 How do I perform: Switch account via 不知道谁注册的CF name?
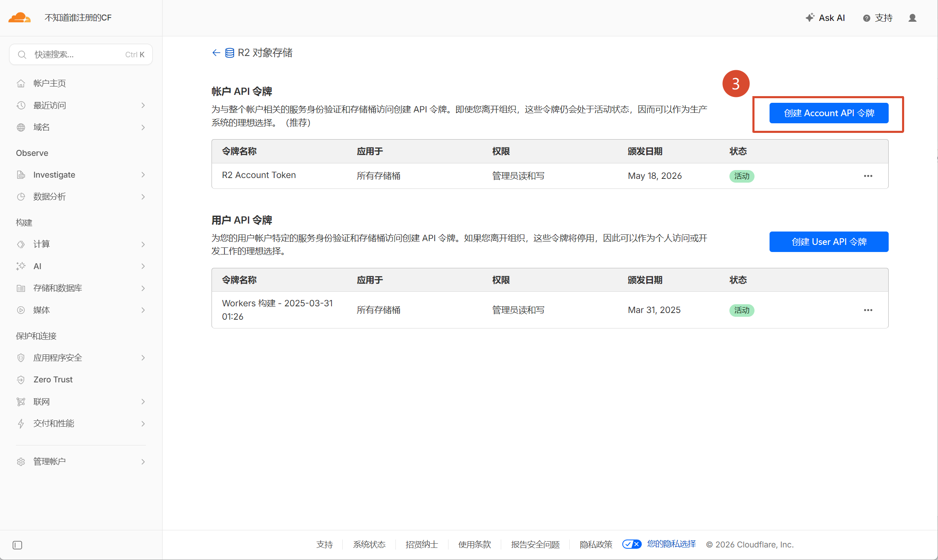78,18
